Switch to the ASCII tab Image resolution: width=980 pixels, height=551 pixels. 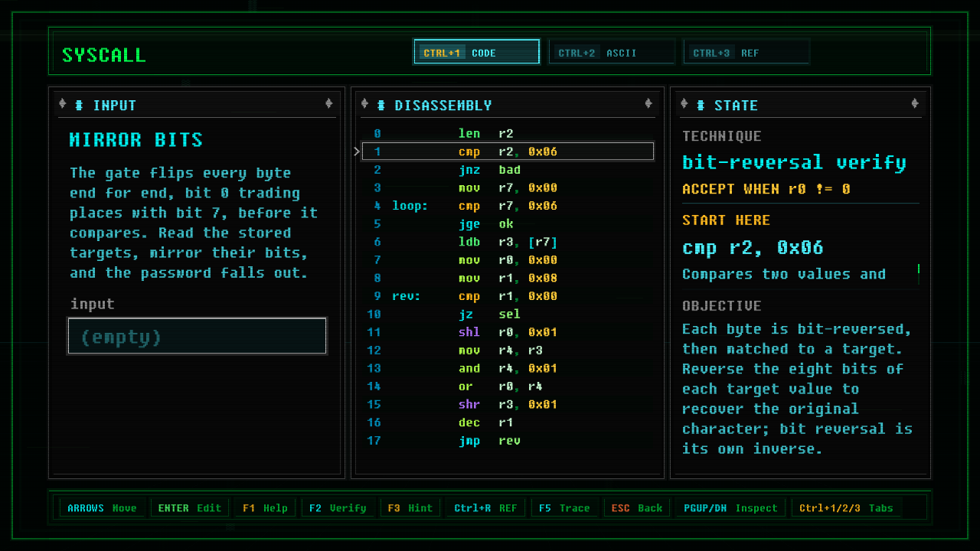(612, 52)
